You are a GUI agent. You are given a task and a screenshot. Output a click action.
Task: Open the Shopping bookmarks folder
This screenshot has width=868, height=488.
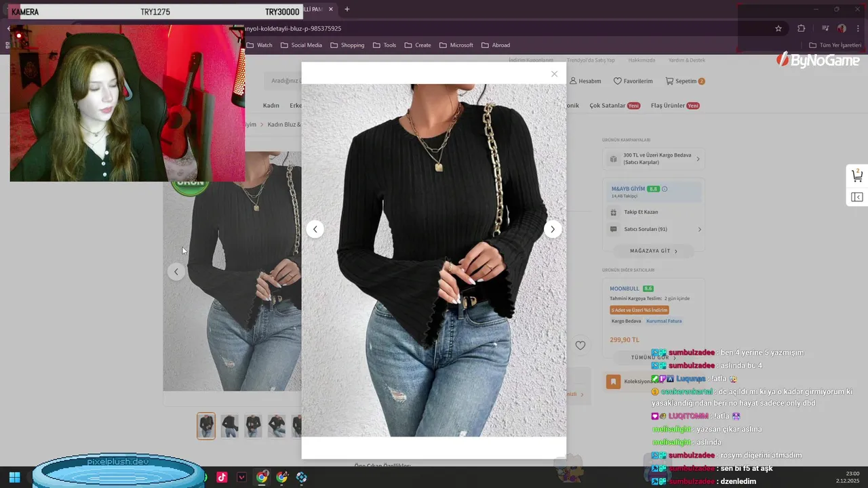pyautogui.click(x=347, y=45)
